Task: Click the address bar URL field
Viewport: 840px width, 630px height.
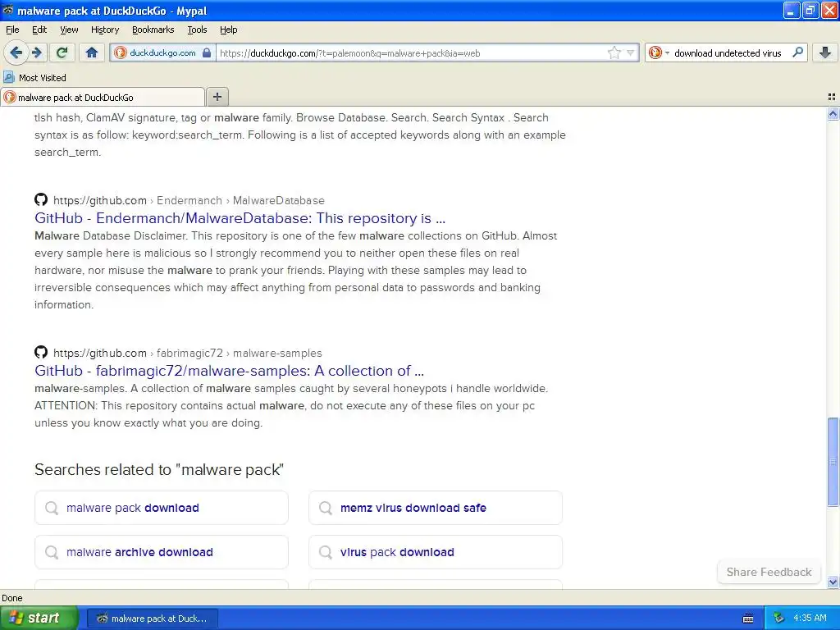Action: [412, 53]
